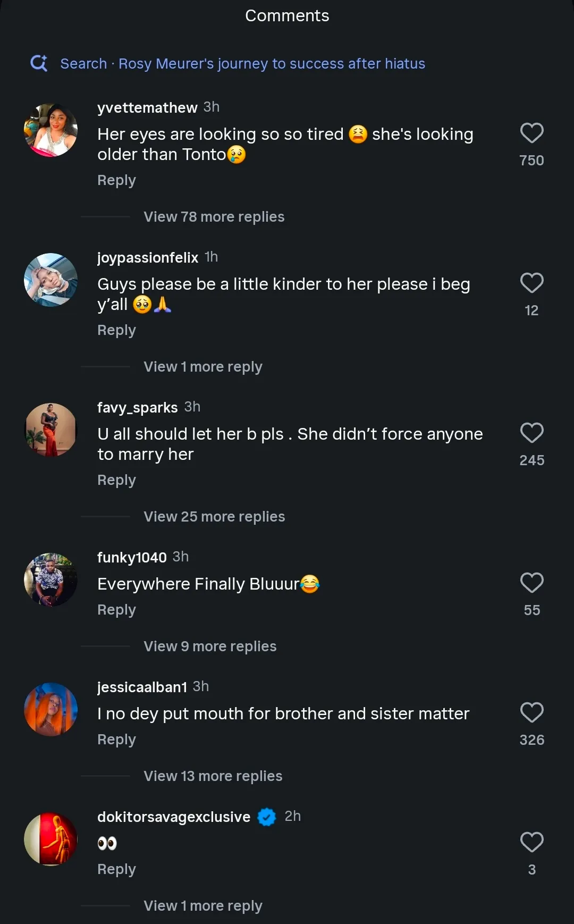
Task: Like joypassionfelix's comment with the heart
Action: pos(531,283)
